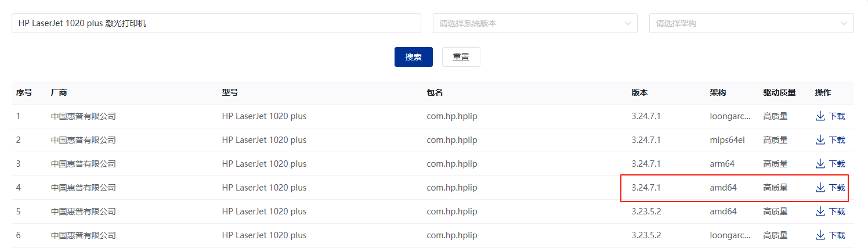Click the 厂商 column header
This screenshot has height=251, width=868.
(59, 92)
